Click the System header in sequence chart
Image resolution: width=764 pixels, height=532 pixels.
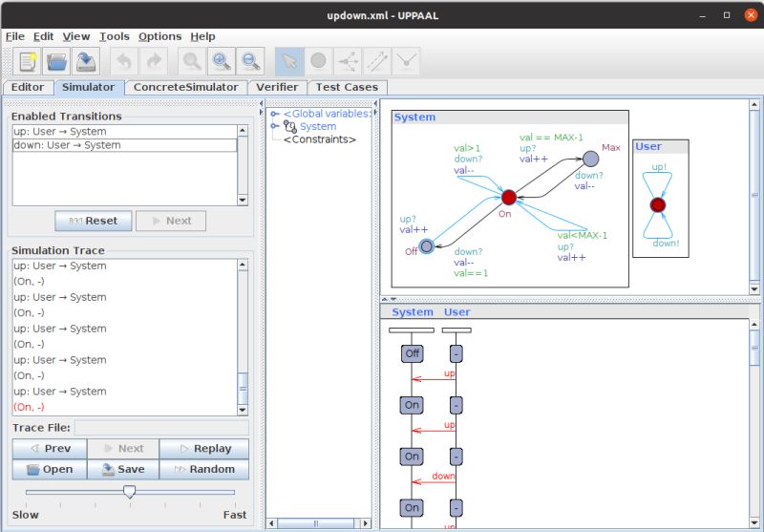click(x=413, y=312)
